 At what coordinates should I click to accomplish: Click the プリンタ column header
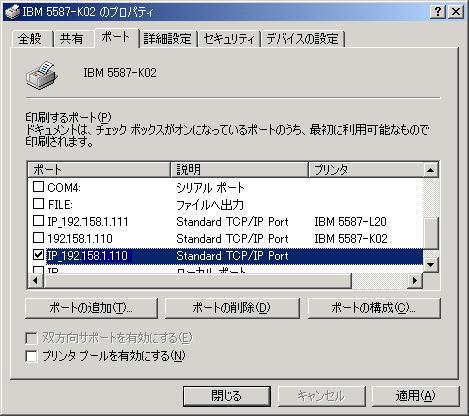[x=366, y=170]
